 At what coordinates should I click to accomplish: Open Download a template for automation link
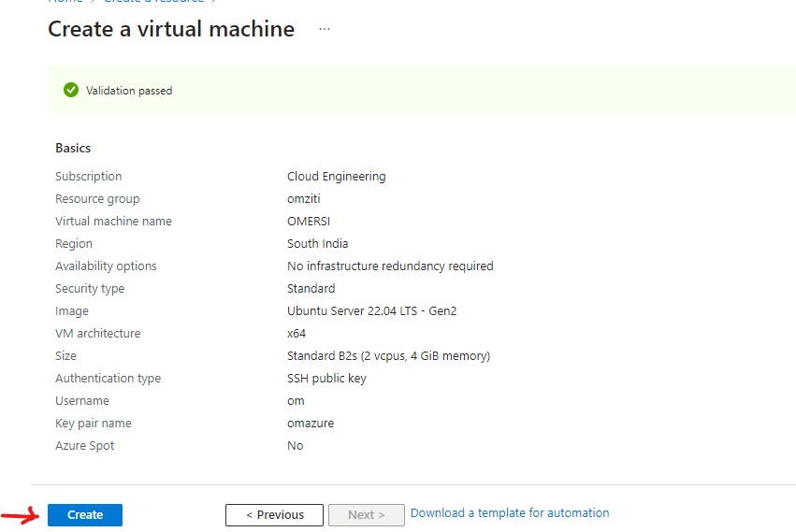pos(510,513)
